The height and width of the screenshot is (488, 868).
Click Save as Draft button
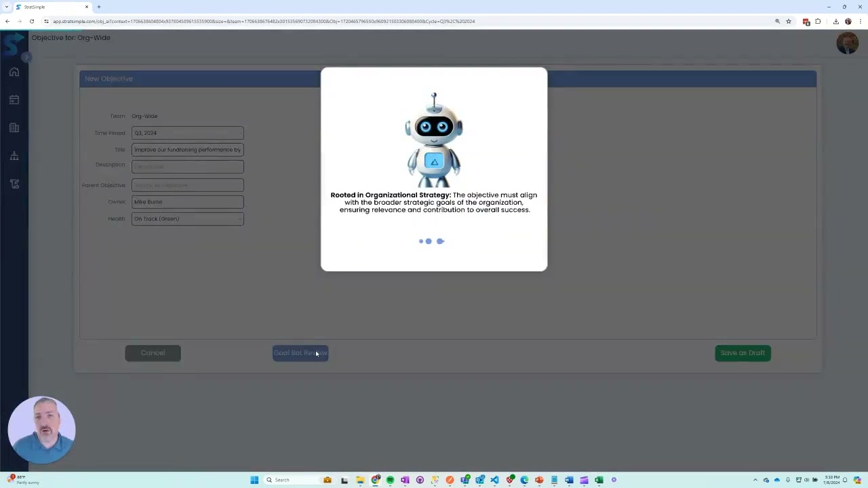pyautogui.click(x=743, y=352)
